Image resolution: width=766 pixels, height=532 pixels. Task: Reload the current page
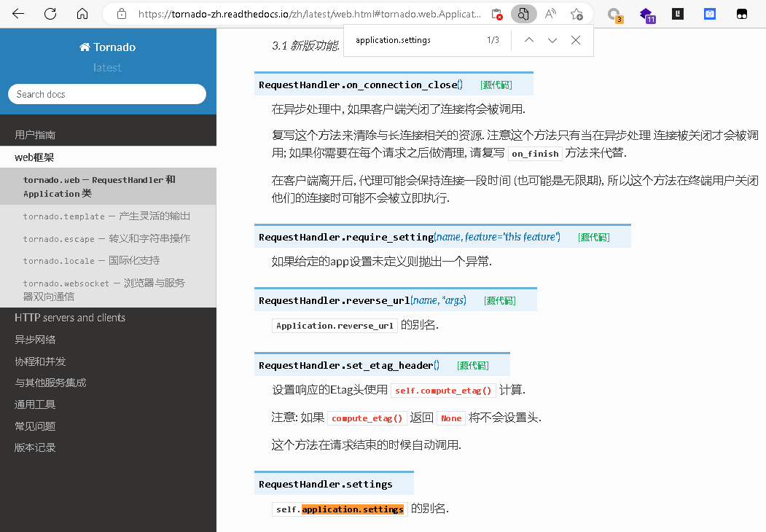pos(50,14)
